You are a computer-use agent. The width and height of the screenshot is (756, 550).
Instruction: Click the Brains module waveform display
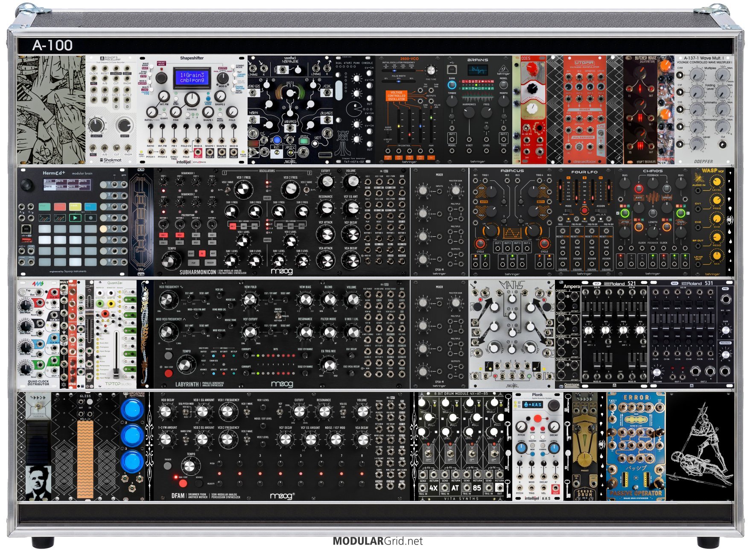click(x=477, y=70)
